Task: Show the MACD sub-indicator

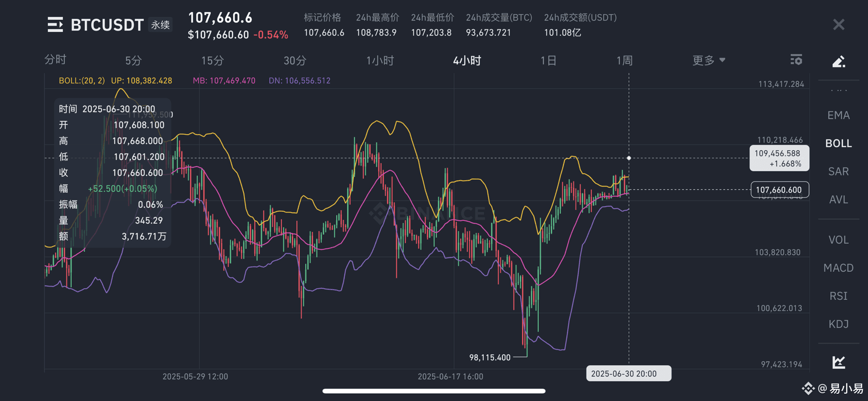Action: coord(838,268)
